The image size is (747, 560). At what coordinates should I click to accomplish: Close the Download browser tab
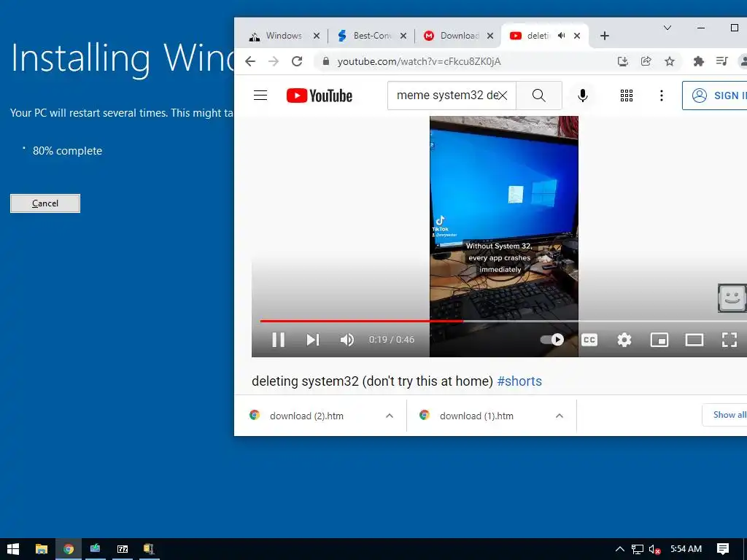(x=489, y=36)
